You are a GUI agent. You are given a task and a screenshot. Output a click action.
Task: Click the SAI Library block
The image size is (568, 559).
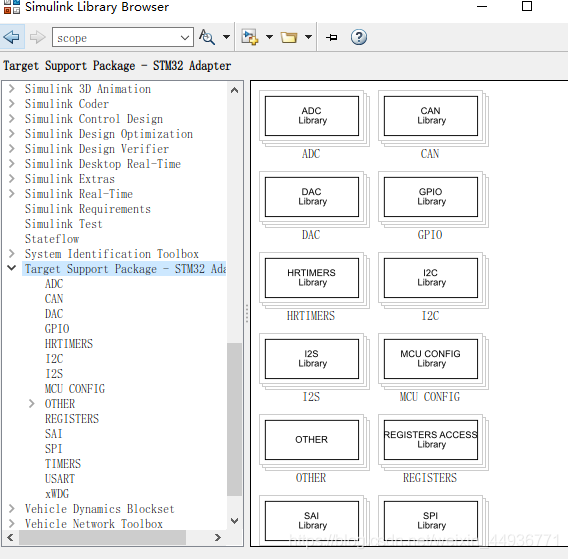[x=312, y=521]
